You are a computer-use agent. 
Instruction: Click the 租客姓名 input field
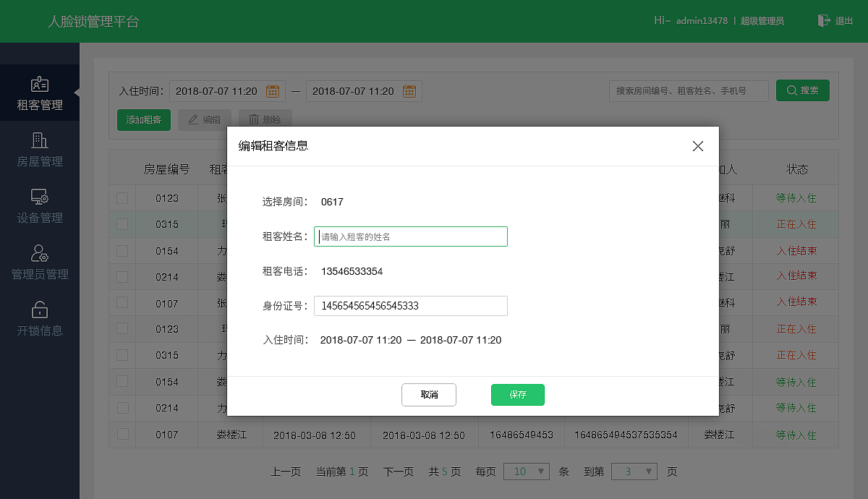tap(410, 236)
